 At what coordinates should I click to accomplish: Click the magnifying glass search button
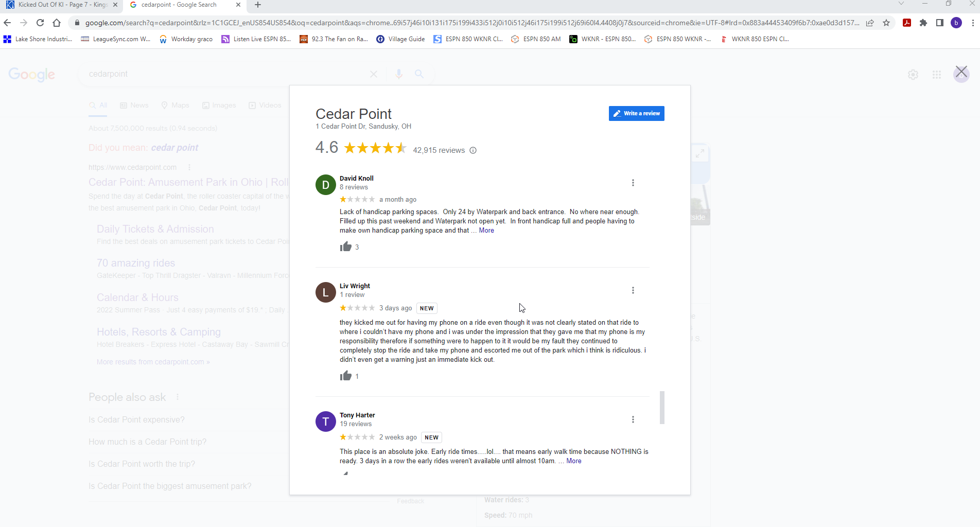pyautogui.click(x=419, y=74)
